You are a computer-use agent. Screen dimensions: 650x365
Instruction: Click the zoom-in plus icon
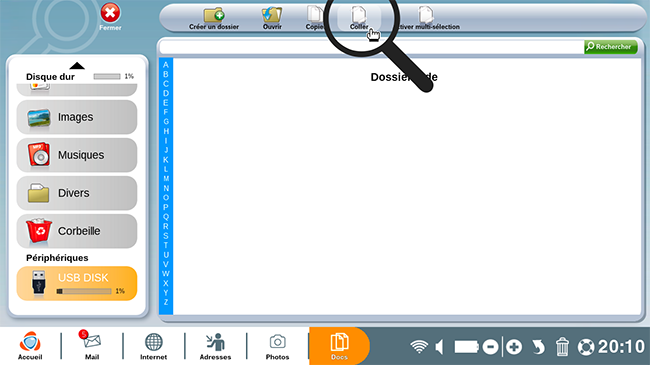click(514, 347)
